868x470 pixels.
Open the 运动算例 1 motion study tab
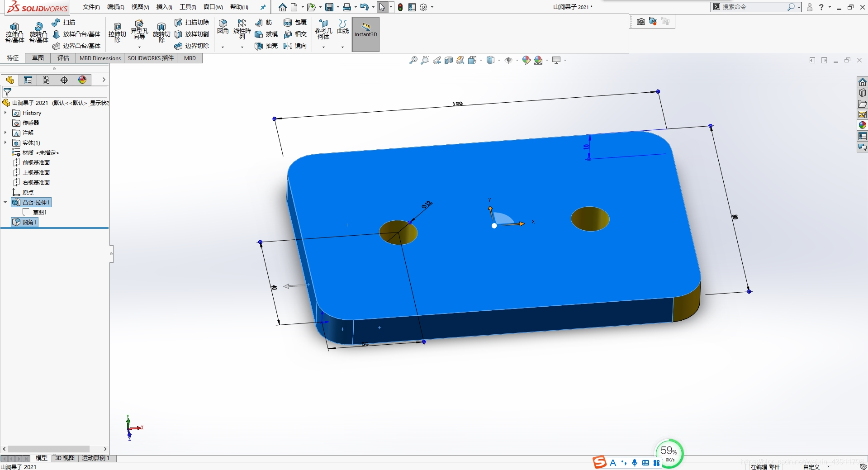pos(95,458)
